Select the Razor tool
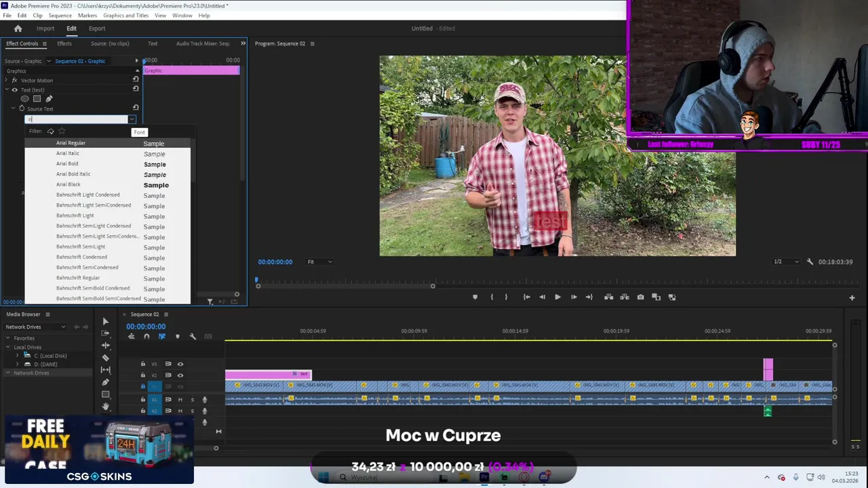 pos(105,358)
